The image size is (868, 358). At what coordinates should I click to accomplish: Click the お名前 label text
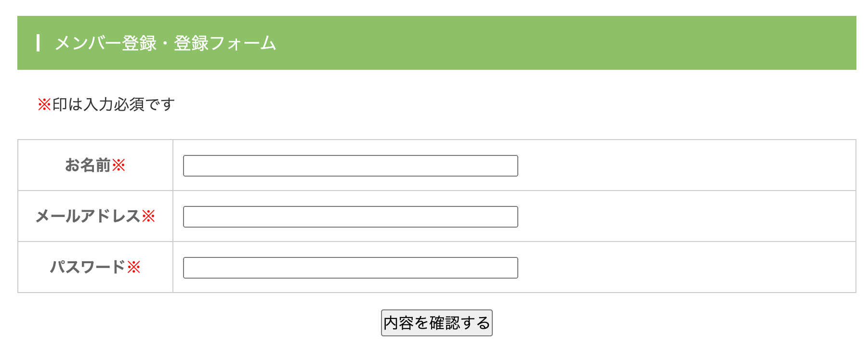pyautogui.click(x=88, y=166)
